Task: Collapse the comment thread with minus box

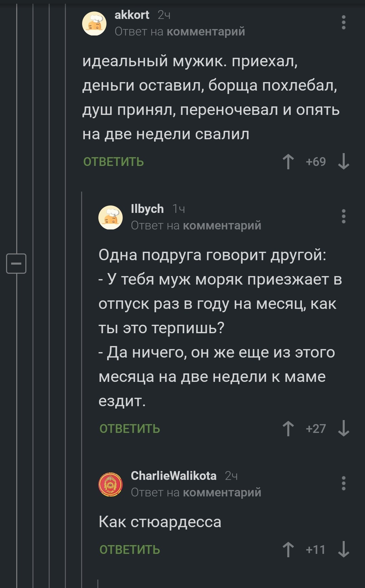Action: point(16,263)
